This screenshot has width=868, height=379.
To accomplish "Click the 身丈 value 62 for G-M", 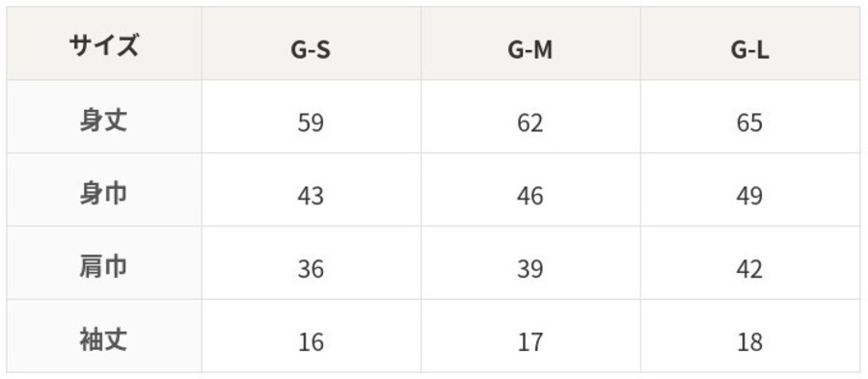I will [530, 117].
